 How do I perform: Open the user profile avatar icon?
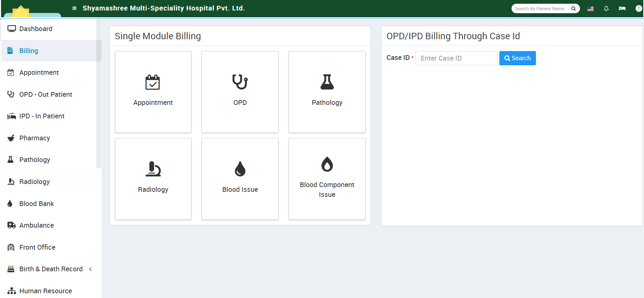click(x=639, y=8)
